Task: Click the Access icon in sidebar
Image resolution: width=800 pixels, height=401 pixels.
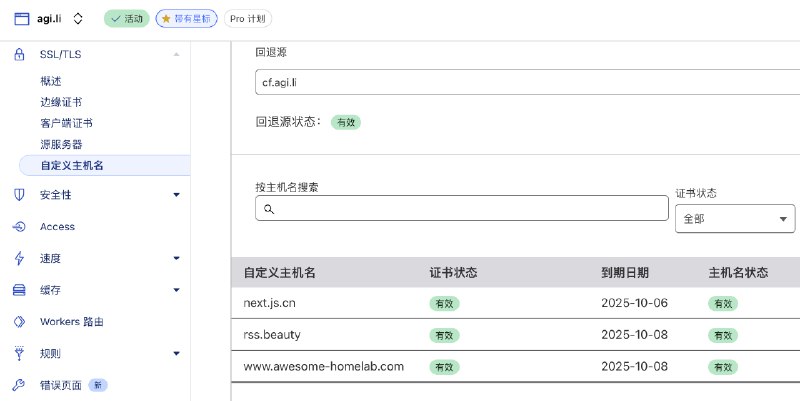Action: click(19, 227)
